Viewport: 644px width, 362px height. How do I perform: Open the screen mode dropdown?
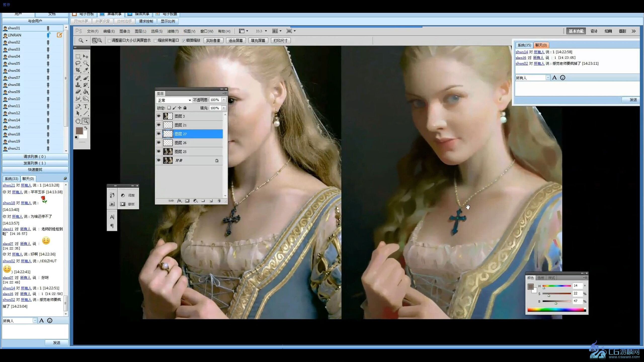(x=291, y=31)
